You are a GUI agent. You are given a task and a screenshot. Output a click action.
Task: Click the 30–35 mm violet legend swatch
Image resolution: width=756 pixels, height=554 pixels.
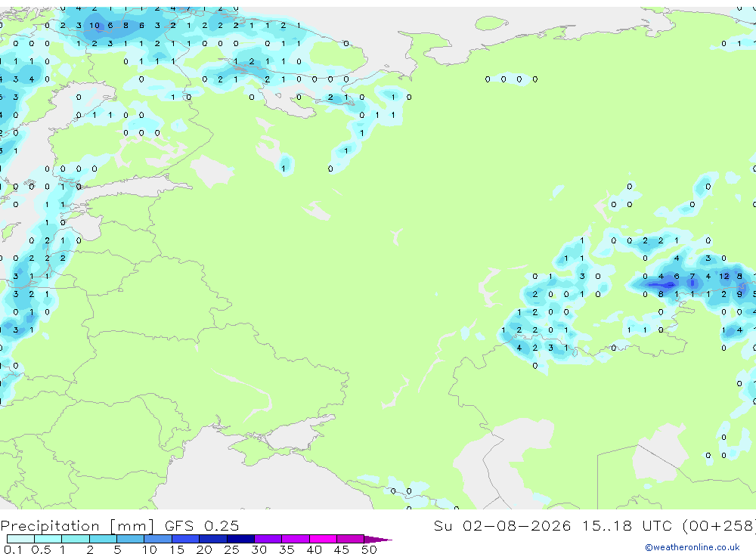pos(268,539)
